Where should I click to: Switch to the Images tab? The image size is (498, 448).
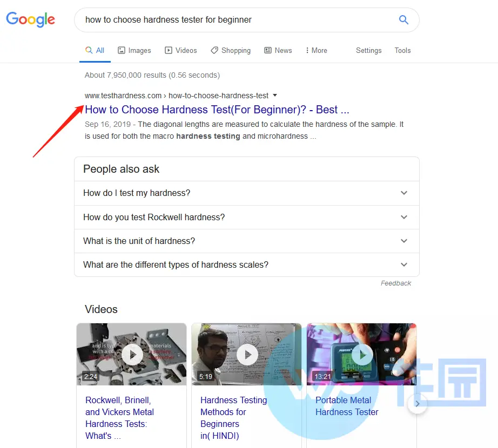tap(134, 50)
